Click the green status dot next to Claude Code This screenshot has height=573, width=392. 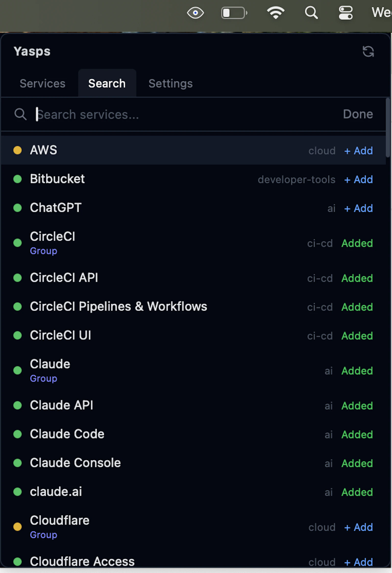17,434
